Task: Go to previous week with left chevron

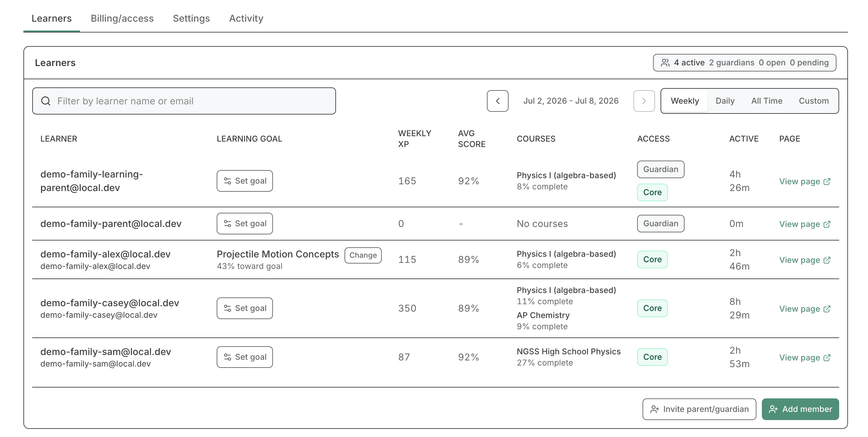Action: tap(497, 101)
